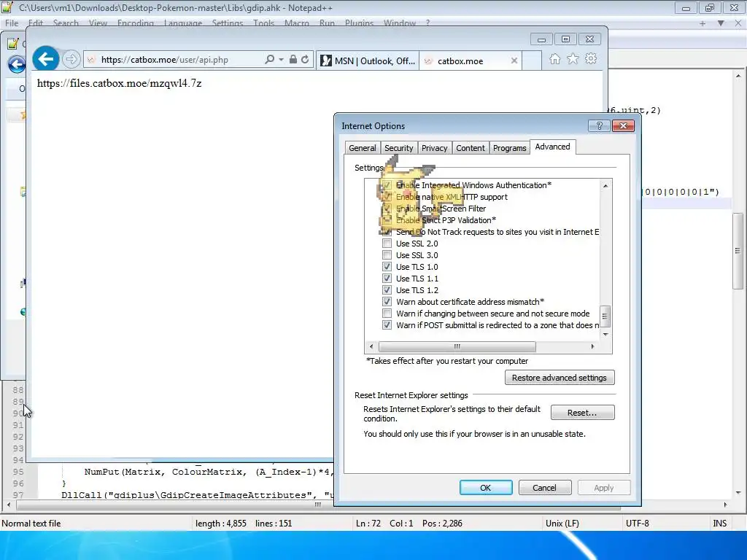Open address autocomplete dropdown arrow
This screenshot has width=747, height=560.
[281, 60]
